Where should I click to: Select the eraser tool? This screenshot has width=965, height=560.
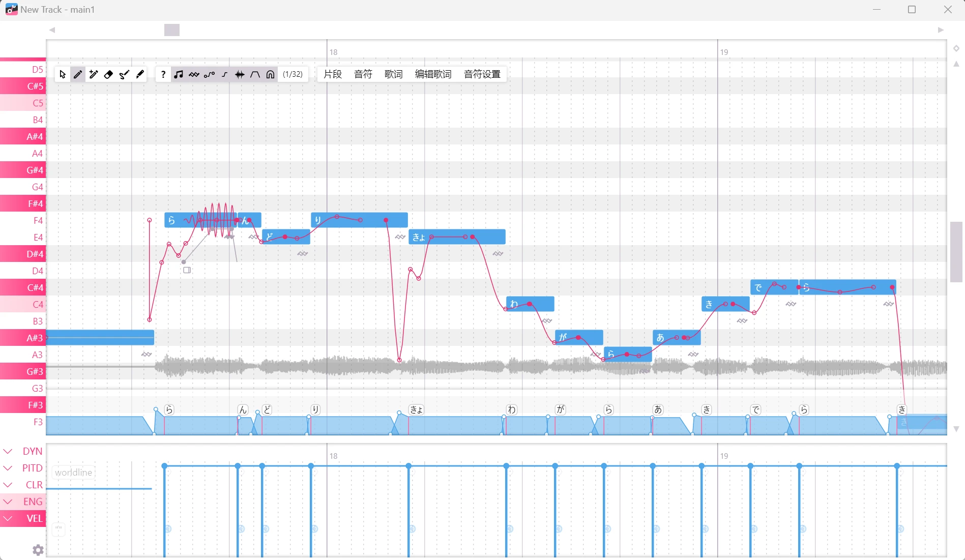108,74
